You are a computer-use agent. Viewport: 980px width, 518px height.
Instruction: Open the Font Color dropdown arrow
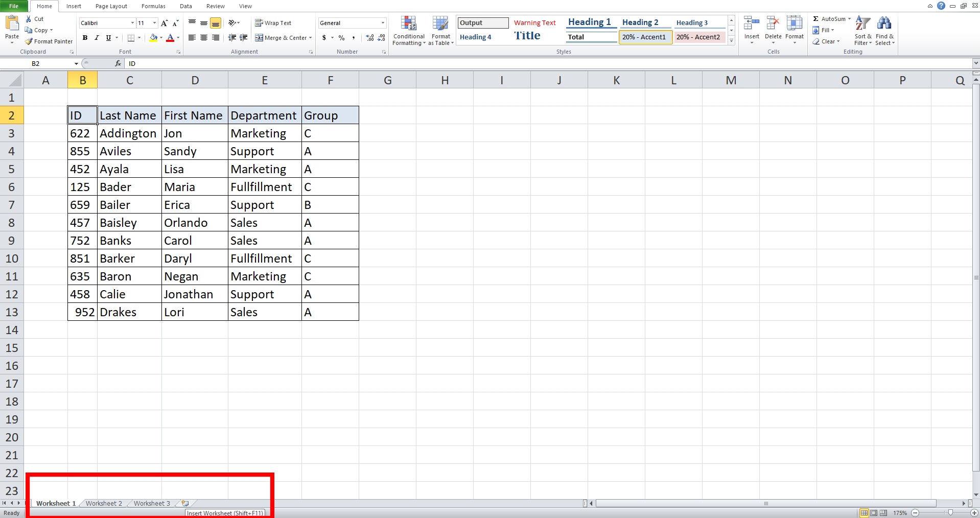tap(178, 38)
